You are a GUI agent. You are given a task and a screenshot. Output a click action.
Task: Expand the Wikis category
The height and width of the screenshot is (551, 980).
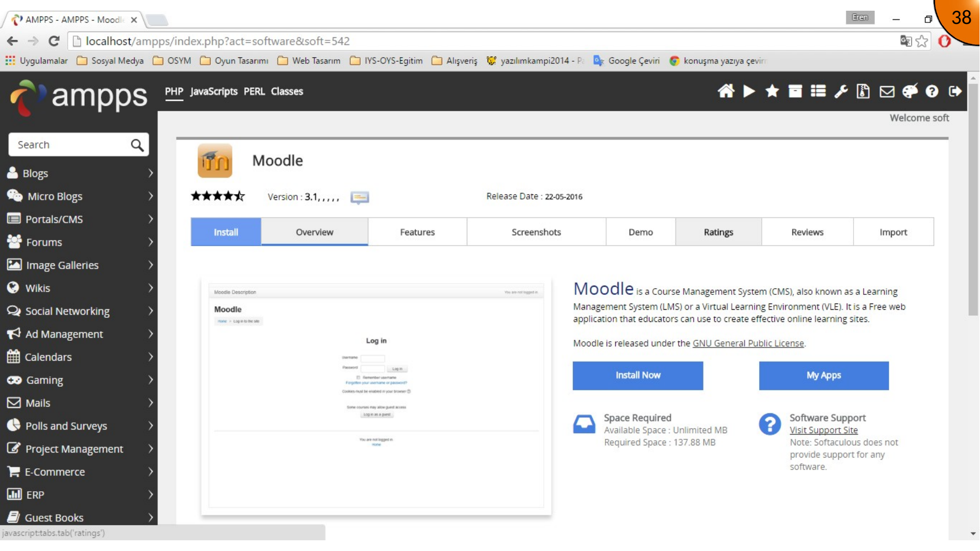coord(79,288)
